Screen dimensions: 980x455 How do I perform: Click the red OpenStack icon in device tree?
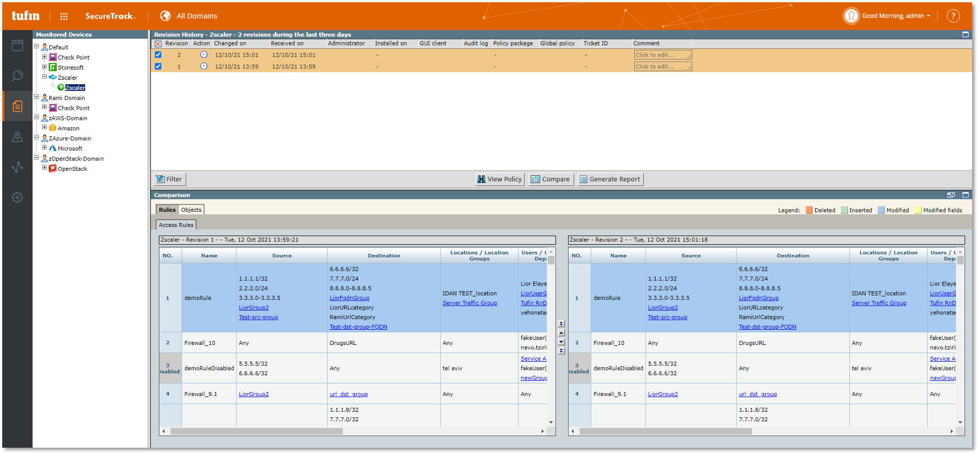coord(53,169)
